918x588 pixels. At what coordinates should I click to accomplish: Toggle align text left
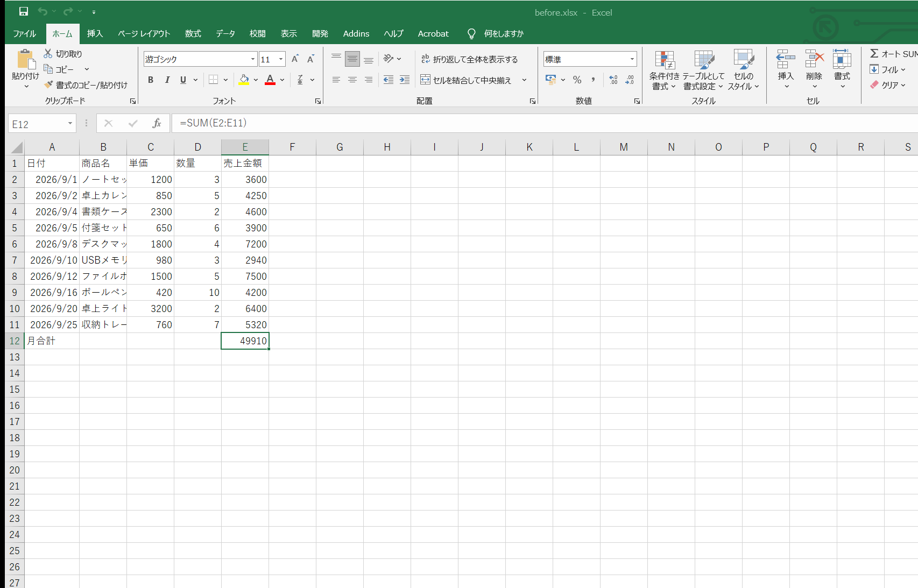336,80
